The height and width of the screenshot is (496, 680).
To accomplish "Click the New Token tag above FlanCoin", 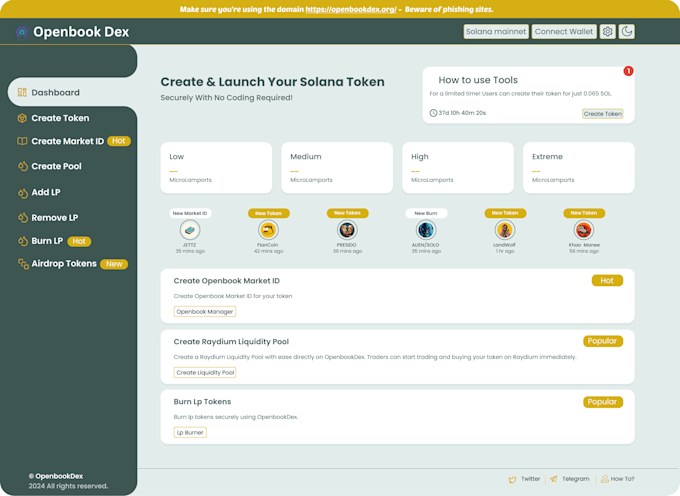I will pos(268,213).
